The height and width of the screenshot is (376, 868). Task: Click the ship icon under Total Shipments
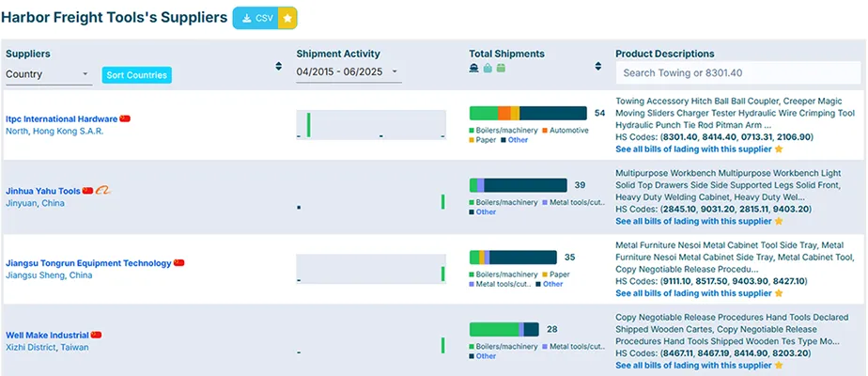(474, 68)
